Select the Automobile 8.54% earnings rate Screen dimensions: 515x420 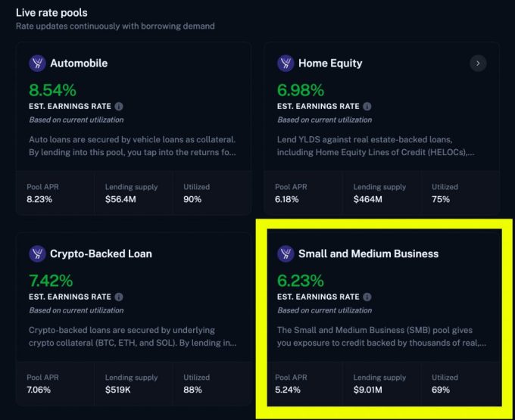(x=52, y=90)
